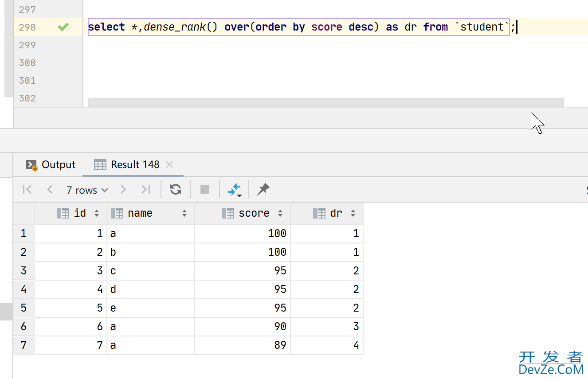588x379 pixels.
Task: Click score cell 89 in row 7
Action: pyautogui.click(x=243, y=345)
